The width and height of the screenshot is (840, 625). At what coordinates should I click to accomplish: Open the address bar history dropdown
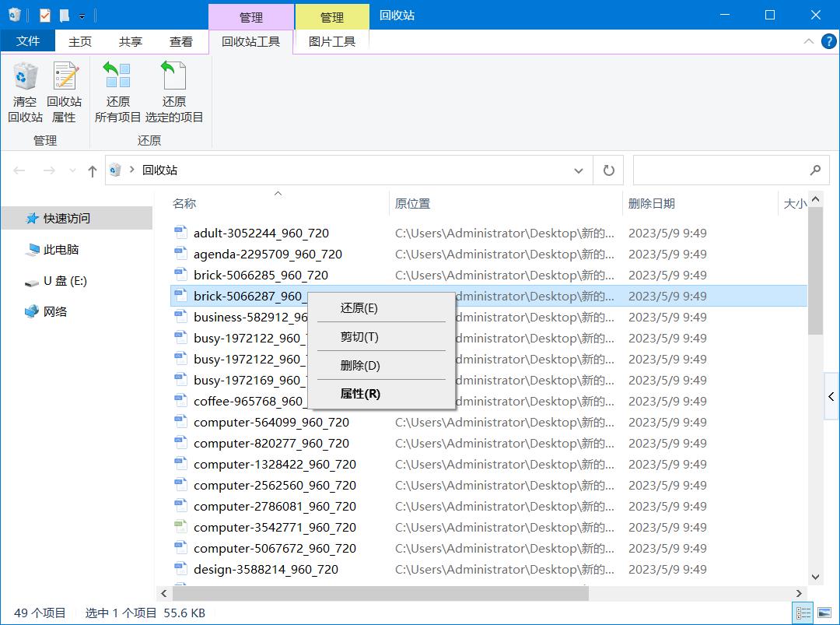pyautogui.click(x=578, y=170)
